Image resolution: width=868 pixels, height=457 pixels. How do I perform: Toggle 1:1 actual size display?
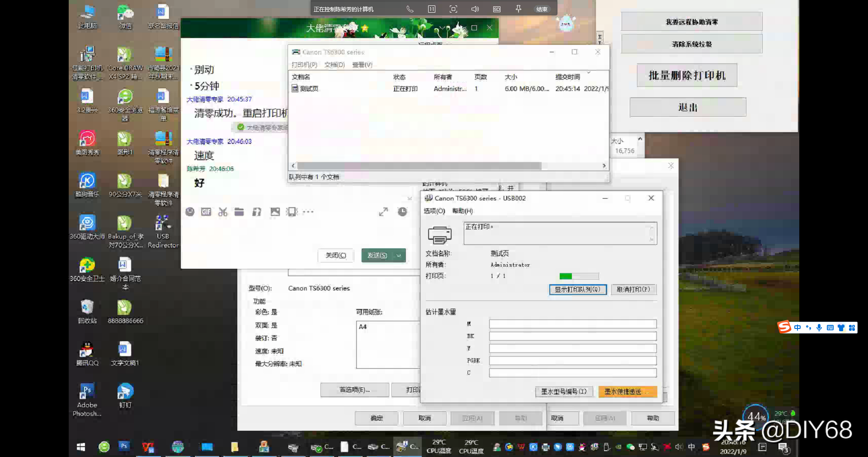tap(432, 9)
